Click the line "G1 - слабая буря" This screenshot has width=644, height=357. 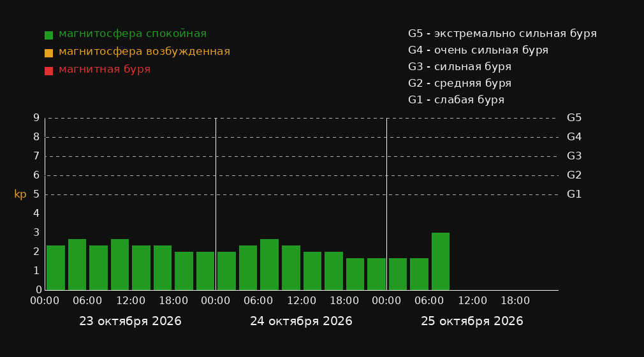tap(456, 100)
